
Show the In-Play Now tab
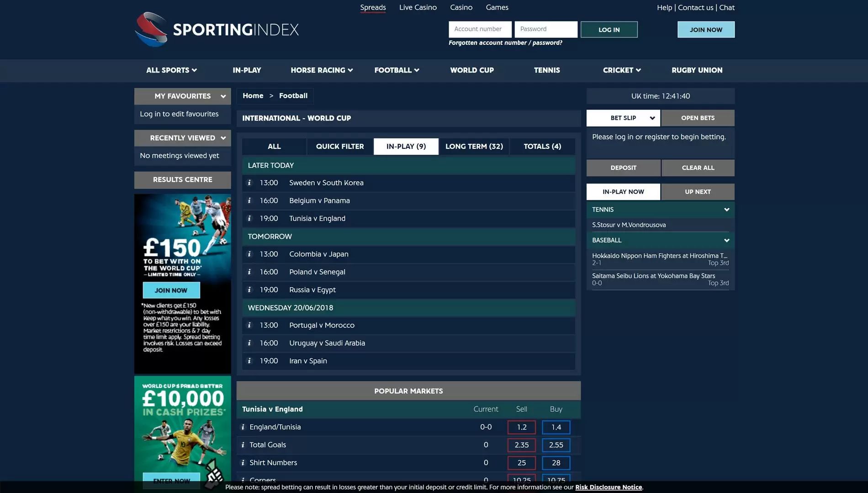pos(623,192)
